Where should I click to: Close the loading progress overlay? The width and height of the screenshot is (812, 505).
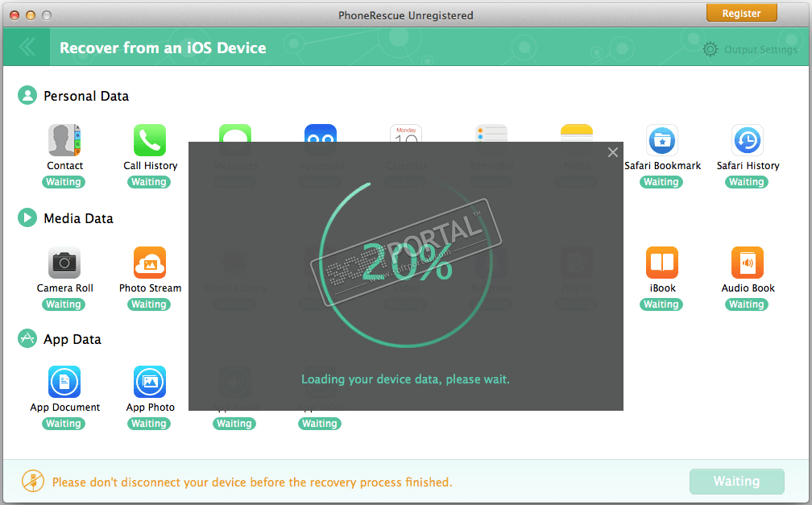[612, 152]
